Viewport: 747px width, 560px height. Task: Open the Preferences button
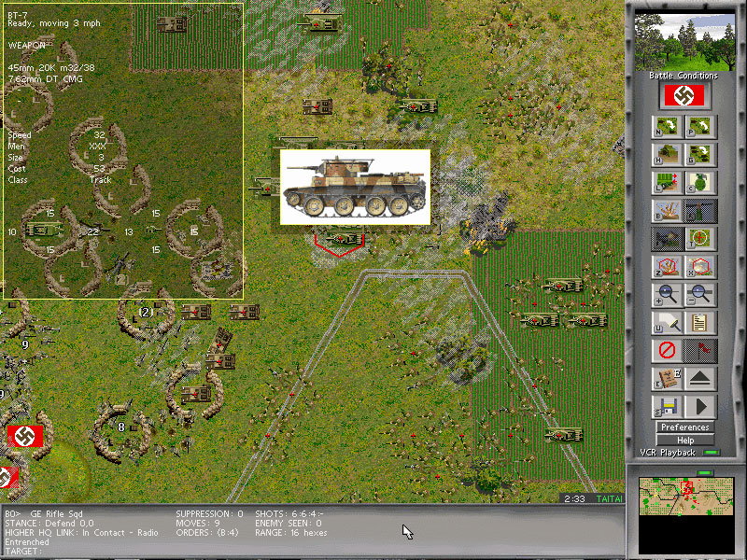pyautogui.click(x=685, y=427)
